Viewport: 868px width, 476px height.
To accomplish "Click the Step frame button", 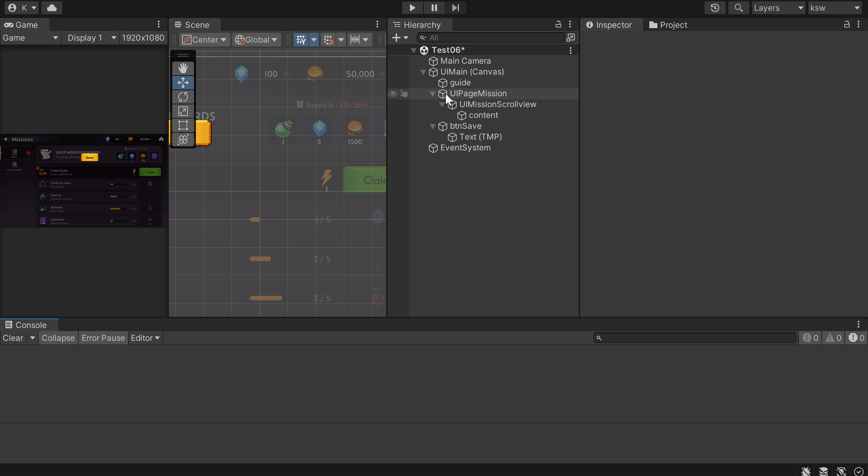I will tap(455, 7).
